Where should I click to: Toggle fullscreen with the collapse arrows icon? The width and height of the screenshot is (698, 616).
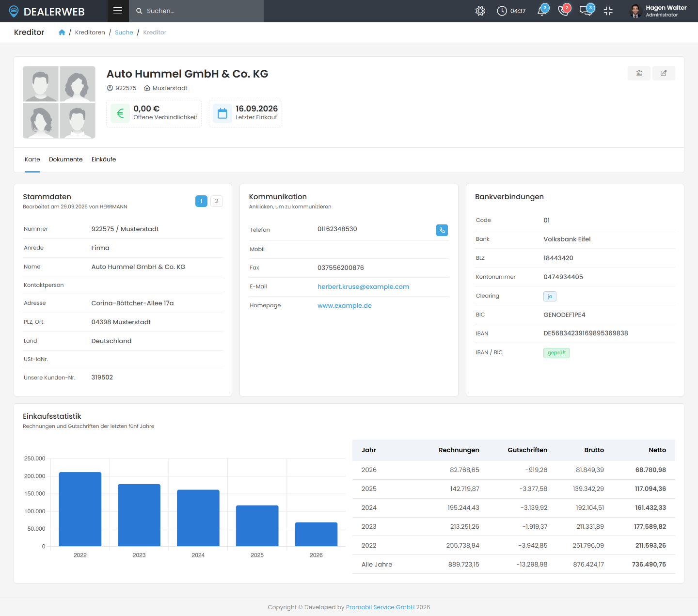[608, 11]
